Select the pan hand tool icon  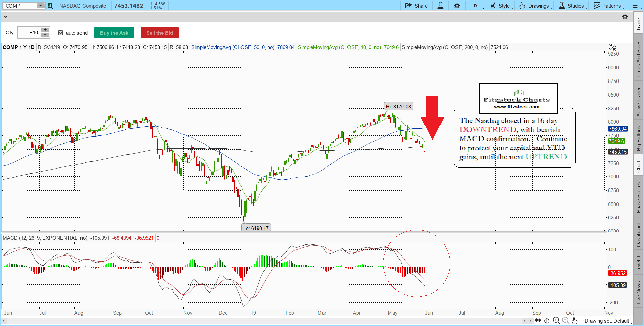(x=575, y=321)
